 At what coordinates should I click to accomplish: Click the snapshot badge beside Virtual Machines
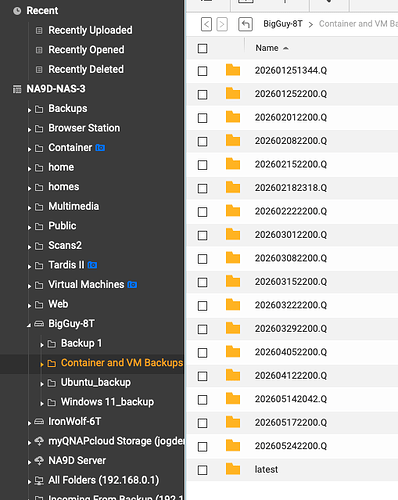click(132, 285)
